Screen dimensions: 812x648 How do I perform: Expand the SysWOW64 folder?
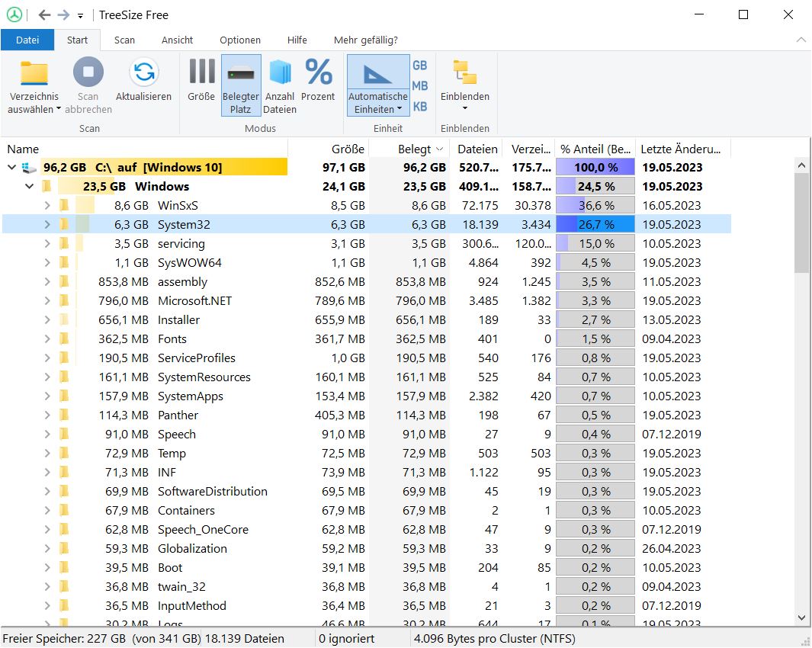47,262
